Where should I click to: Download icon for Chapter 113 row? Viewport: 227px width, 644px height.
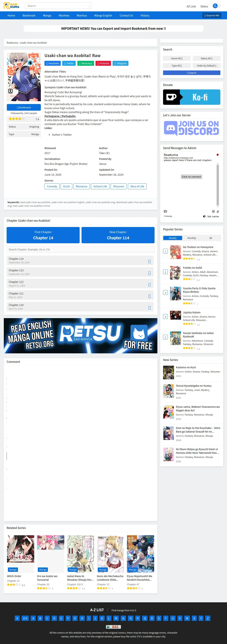(149, 273)
